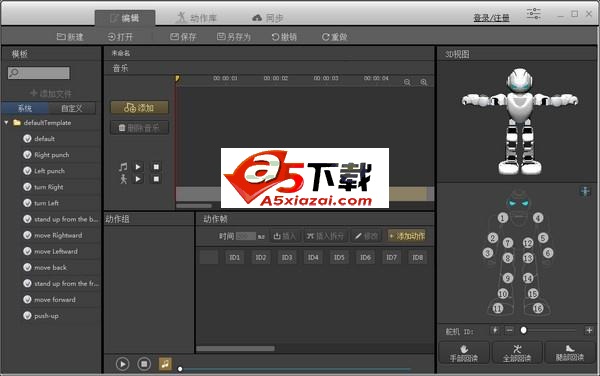Viewport: 600px width, 376px height.
Task: Open the 编辑 tab
Action: [125, 18]
